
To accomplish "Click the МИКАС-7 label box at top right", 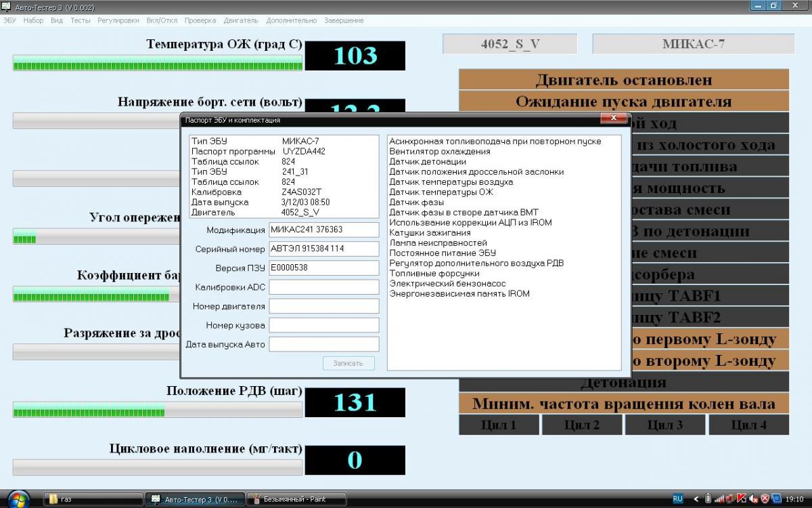I will point(694,44).
